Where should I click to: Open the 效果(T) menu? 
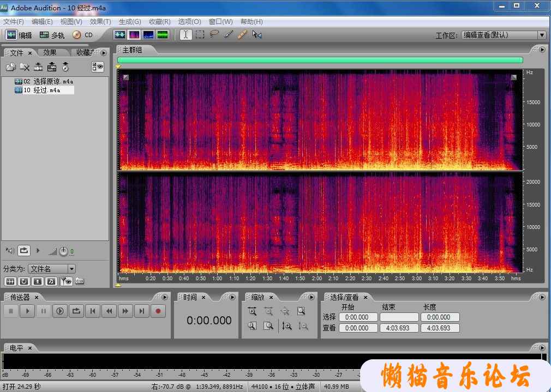point(100,22)
